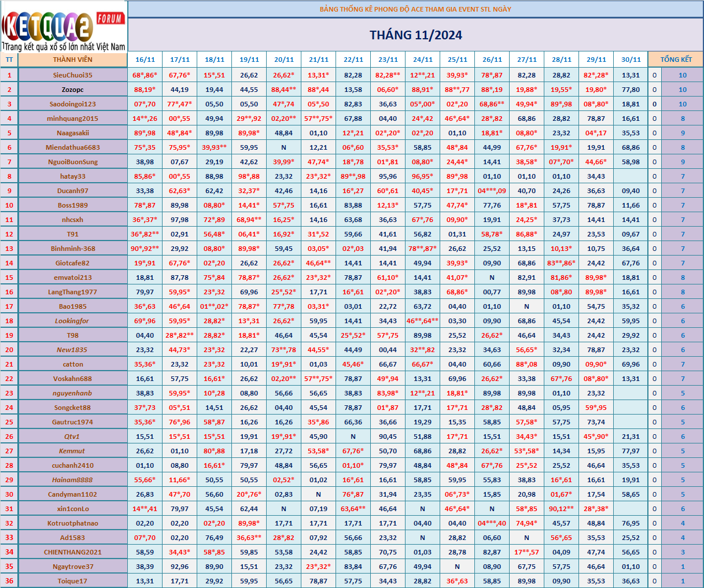
Task: Click the TỔNG KẾT column header
Action: 676,60
